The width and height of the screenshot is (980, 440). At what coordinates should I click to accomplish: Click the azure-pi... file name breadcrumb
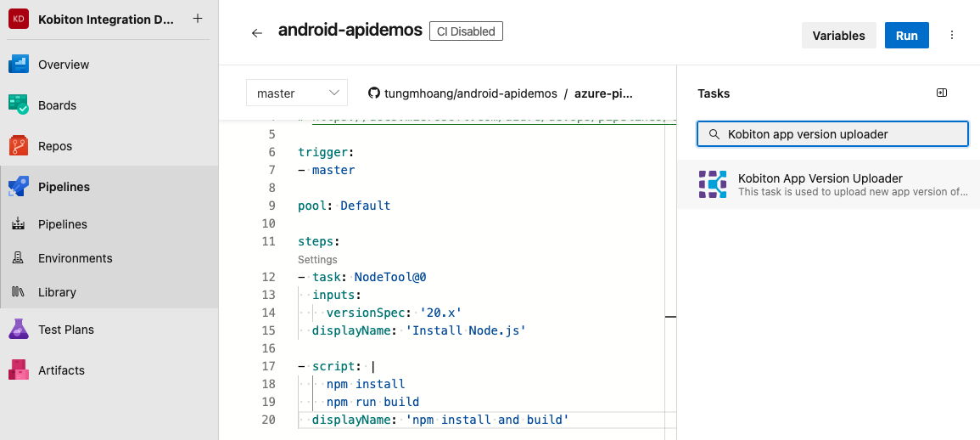604,93
